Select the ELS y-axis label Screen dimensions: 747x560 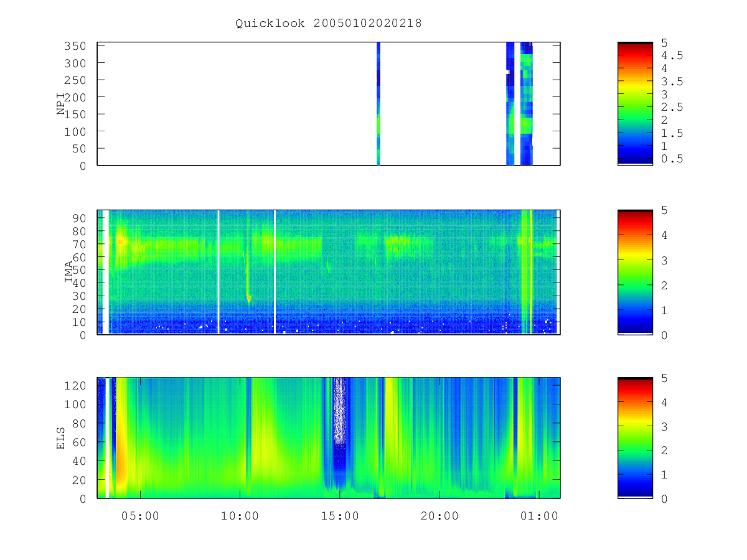click(x=61, y=438)
